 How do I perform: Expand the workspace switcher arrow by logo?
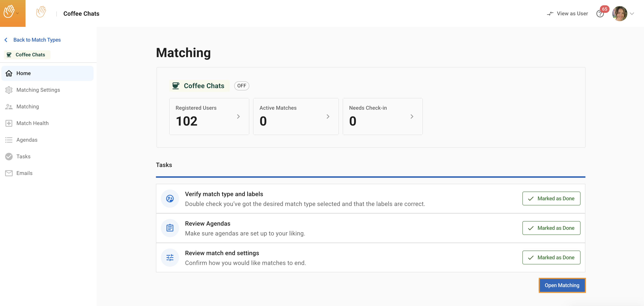[18, 13]
